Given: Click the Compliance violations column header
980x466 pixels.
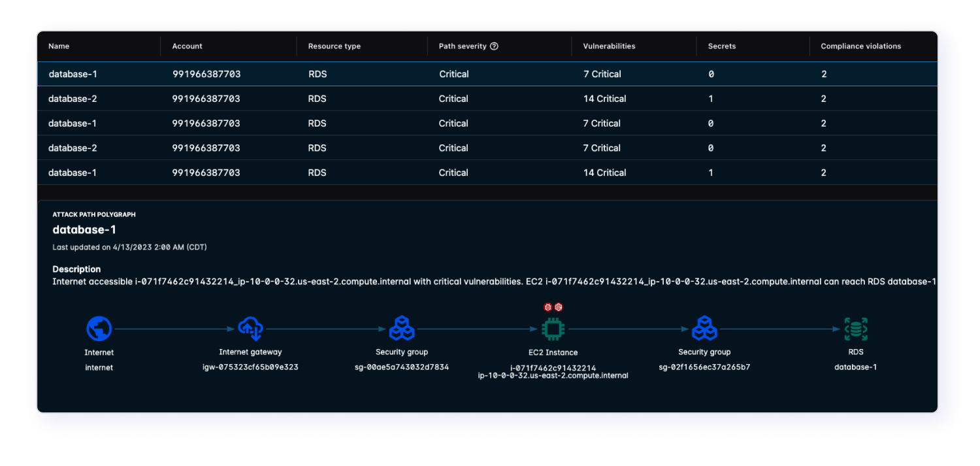Looking at the screenshot, I should point(860,46).
